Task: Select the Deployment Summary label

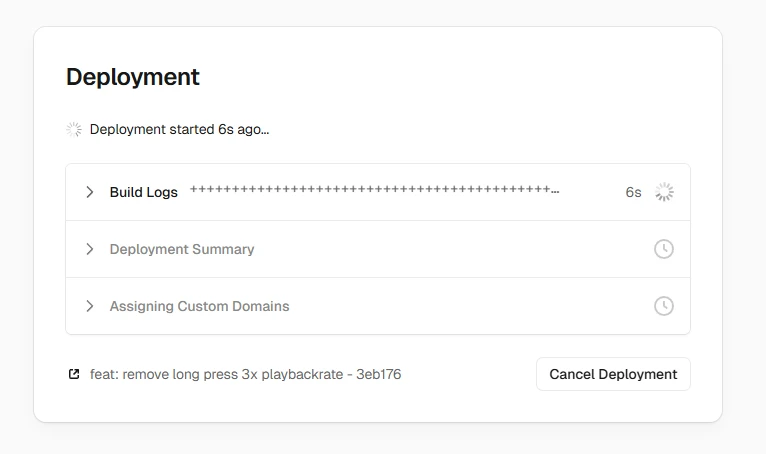Action: pos(182,249)
